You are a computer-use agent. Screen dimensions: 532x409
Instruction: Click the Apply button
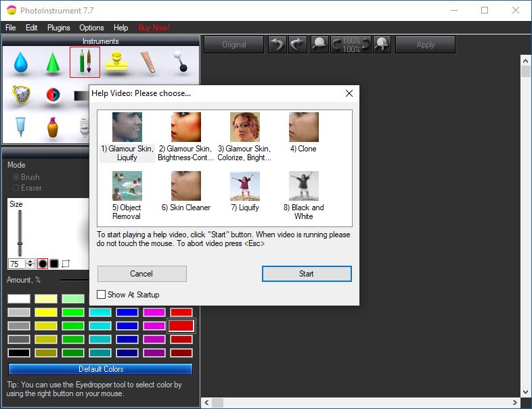(426, 45)
